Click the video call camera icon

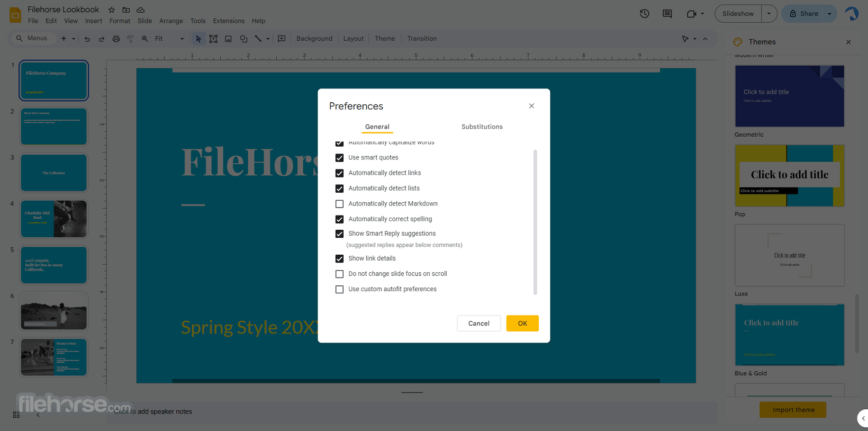tap(691, 14)
